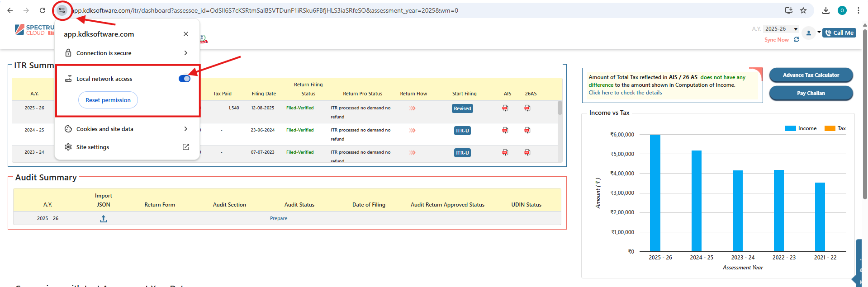Open the AIS PDF for 2025-26

(505, 108)
